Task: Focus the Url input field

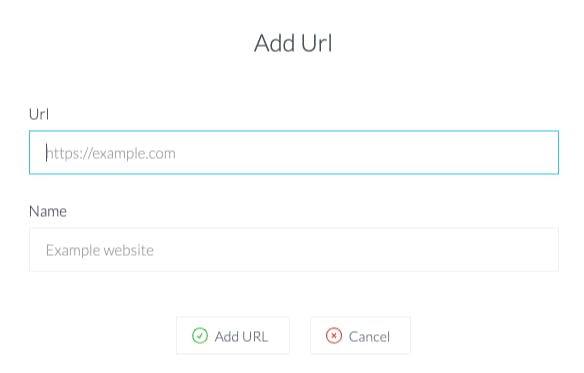Action: pyautogui.click(x=294, y=152)
